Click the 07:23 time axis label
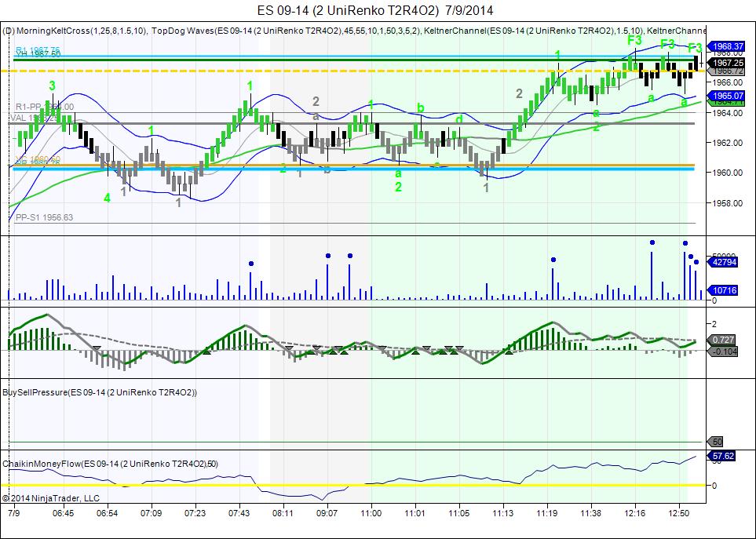 tap(195, 513)
